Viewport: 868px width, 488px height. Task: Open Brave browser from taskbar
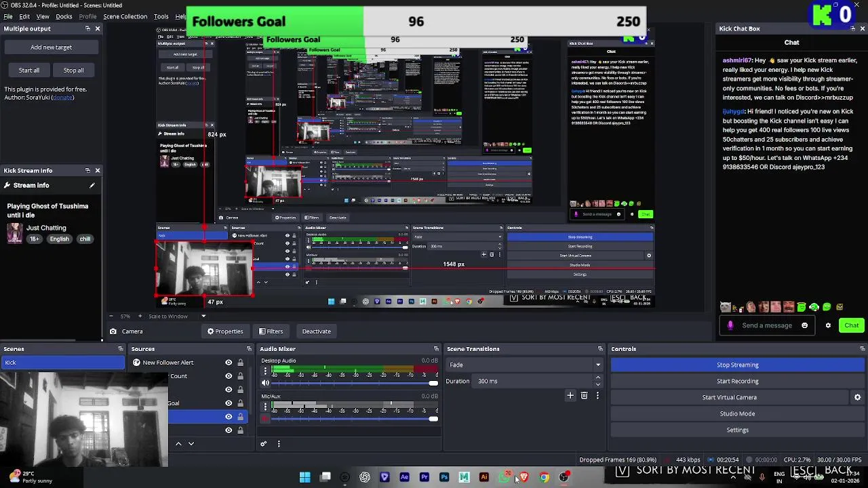tap(524, 477)
